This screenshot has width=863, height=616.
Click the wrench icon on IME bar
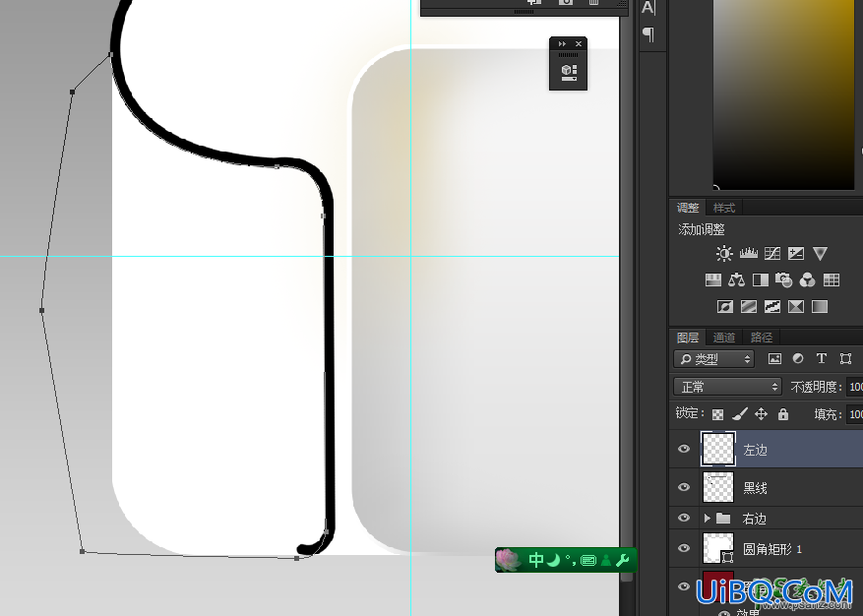(623, 560)
